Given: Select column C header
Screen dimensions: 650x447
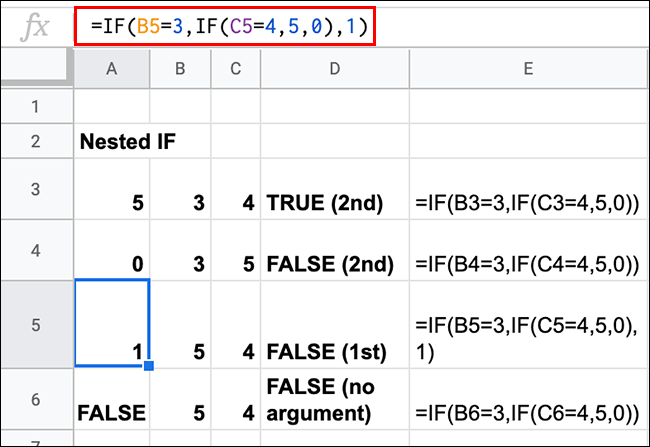Looking at the screenshot, I should click(x=234, y=67).
